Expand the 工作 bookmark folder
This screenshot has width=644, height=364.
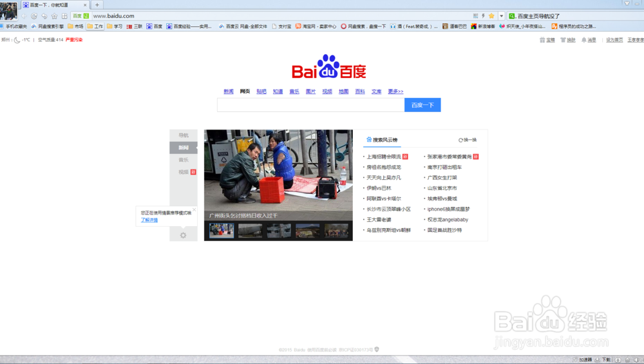point(95,26)
